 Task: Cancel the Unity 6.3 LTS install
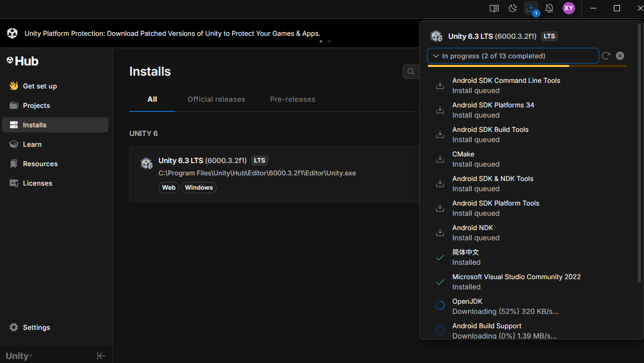(620, 56)
